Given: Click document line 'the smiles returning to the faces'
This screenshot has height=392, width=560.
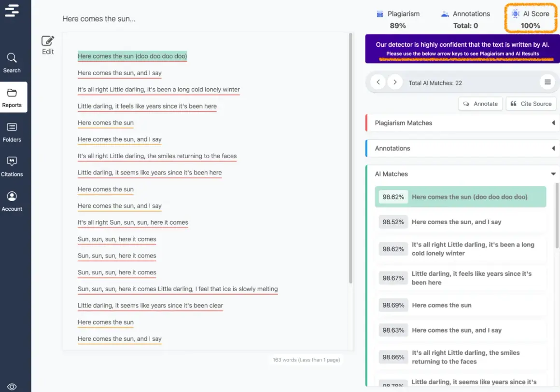Looking at the screenshot, I should pos(157,156).
